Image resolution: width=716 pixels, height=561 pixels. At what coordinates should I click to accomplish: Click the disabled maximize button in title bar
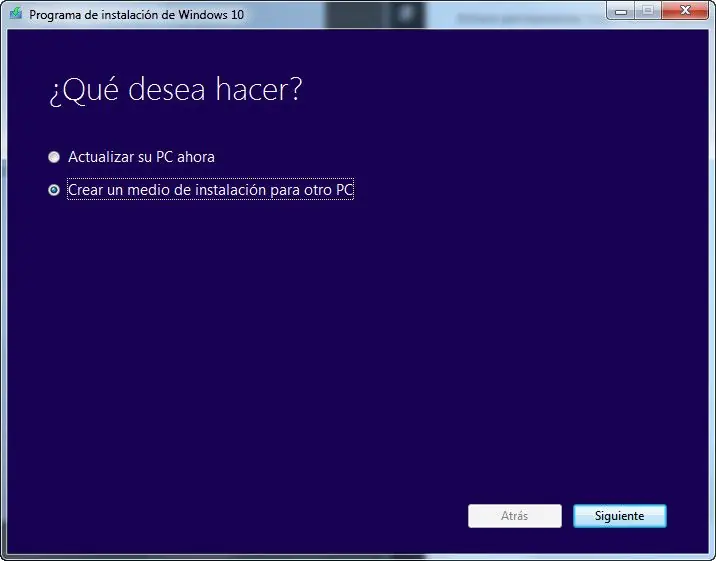click(x=648, y=10)
